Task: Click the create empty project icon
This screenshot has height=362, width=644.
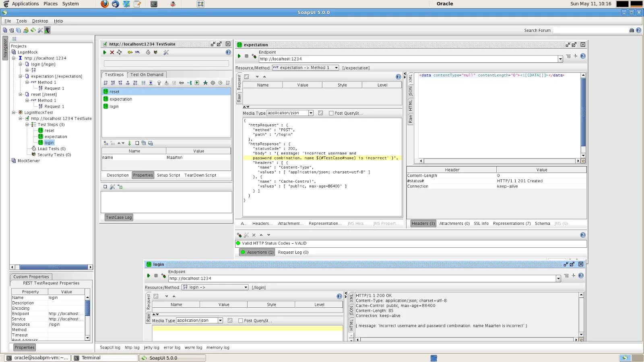Action: click(x=5, y=30)
